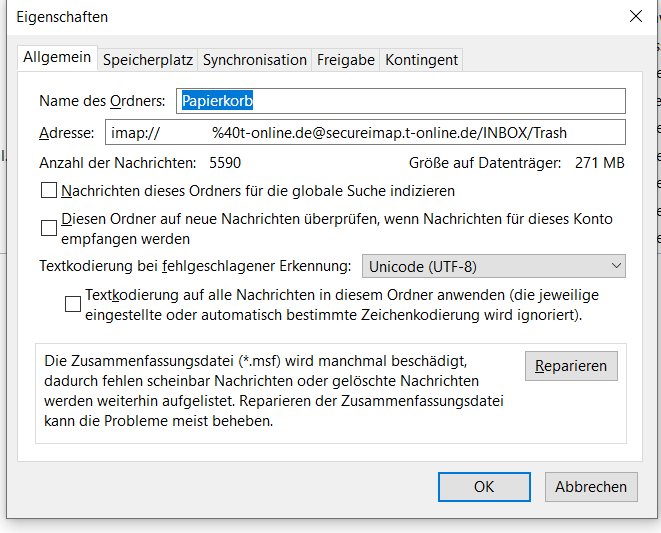
Task: Click the Größe auf Datenträger value 271 MB
Action: coord(600,162)
